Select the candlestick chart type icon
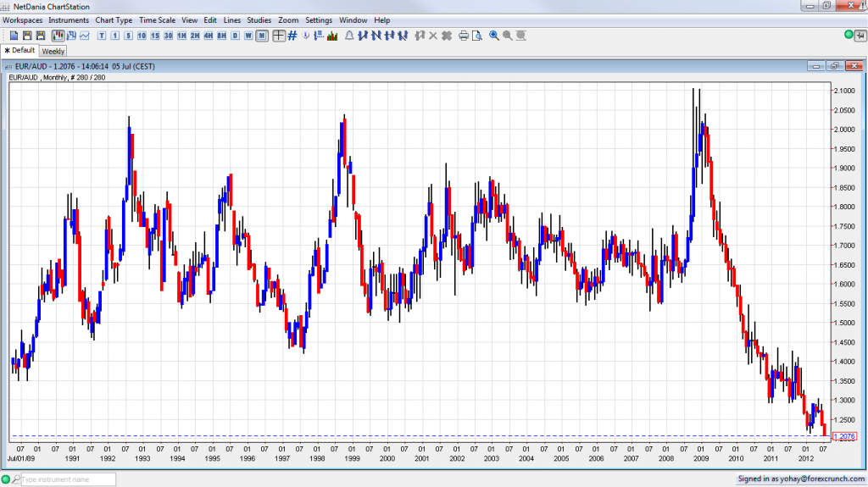Screen dimensions: 868x487 (58, 36)
